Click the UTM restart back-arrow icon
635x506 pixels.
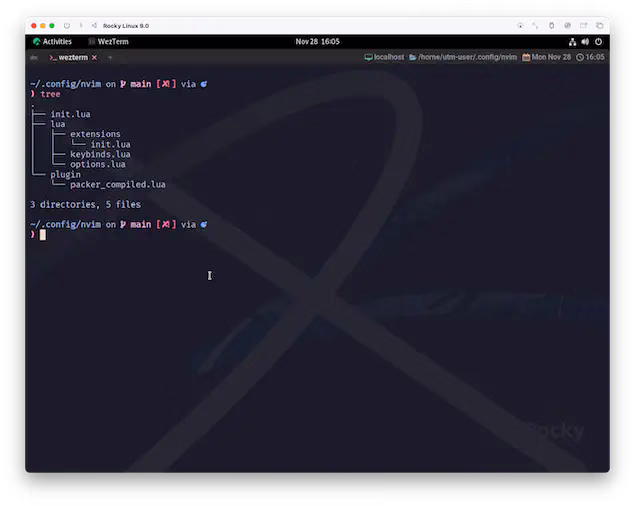click(x=94, y=26)
